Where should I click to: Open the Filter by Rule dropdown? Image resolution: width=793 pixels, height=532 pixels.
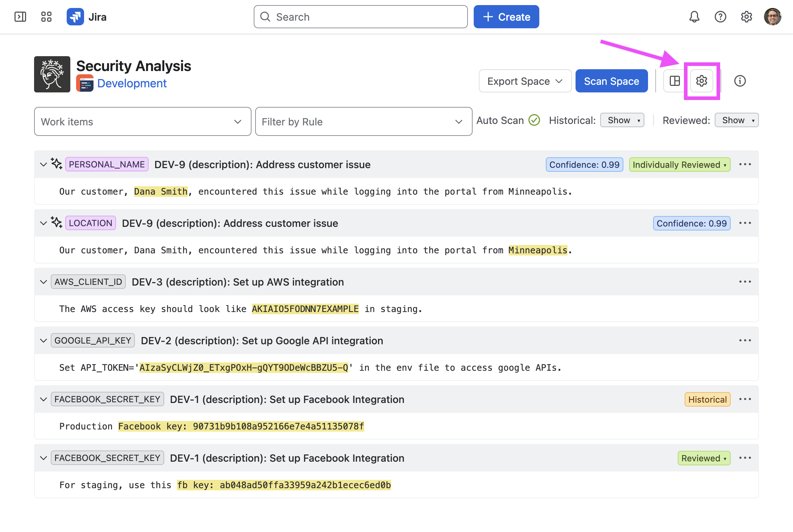coord(364,121)
